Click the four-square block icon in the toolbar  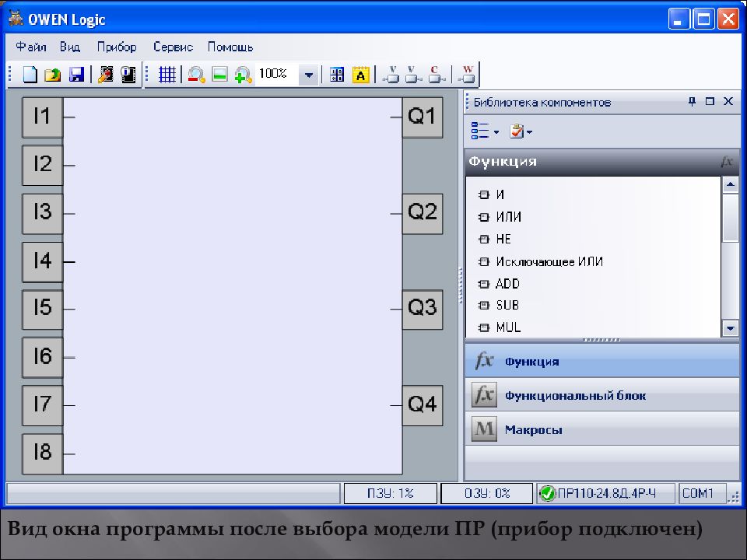(337, 75)
